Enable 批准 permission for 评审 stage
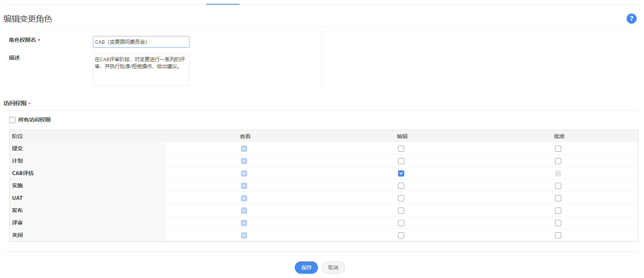The width and height of the screenshot is (644, 278). point(558,223)
